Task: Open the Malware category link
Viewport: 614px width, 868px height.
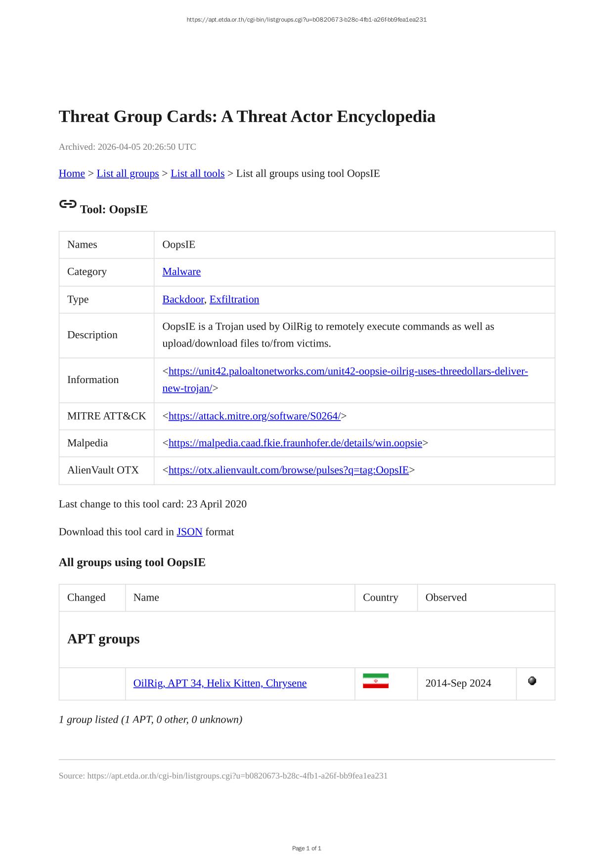Action: (181, 271)
